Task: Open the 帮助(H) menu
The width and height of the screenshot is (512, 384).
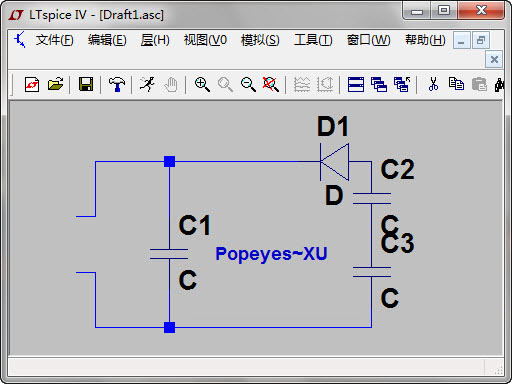Action: [425, 40]
